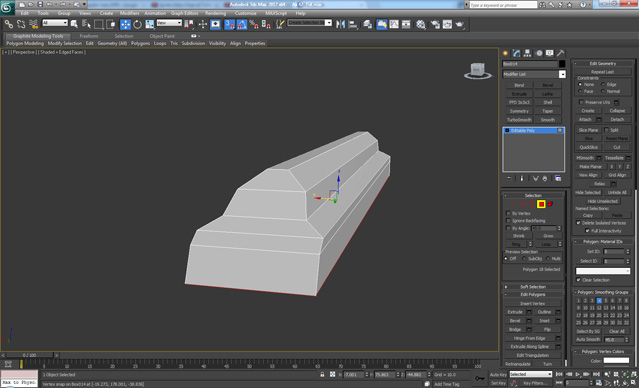Toggle Full Interactivity checkbox
639x388 pixels.
pos(587,231)
